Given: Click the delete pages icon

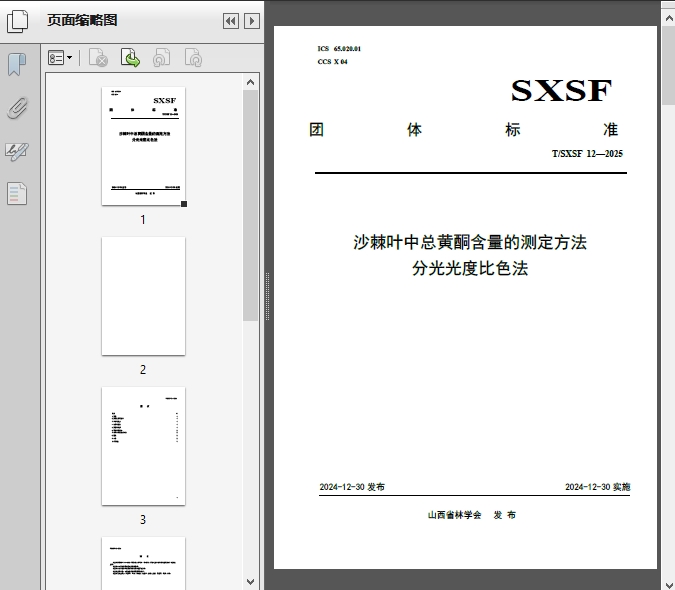Looking at the screenshot, I should click(x=98, y=59).
